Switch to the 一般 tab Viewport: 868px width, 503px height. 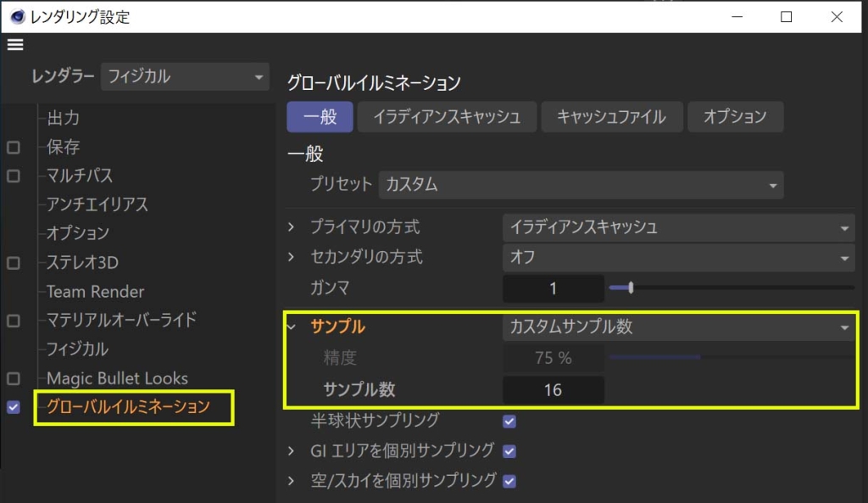(320, 117)
